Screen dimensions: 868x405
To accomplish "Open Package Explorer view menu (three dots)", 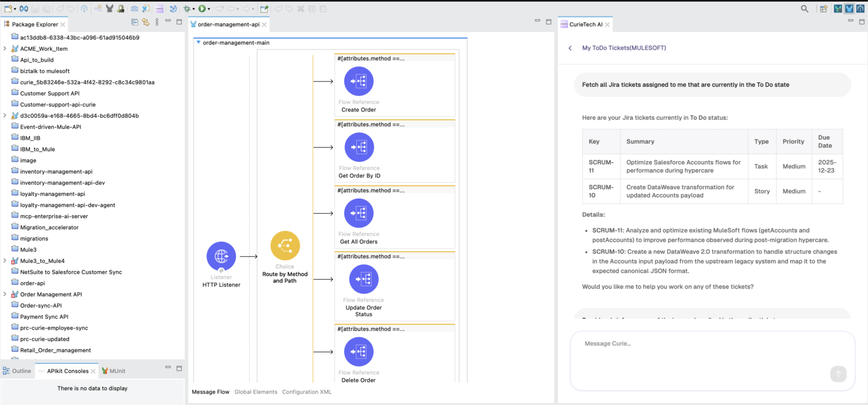I will tap(157, 22).
